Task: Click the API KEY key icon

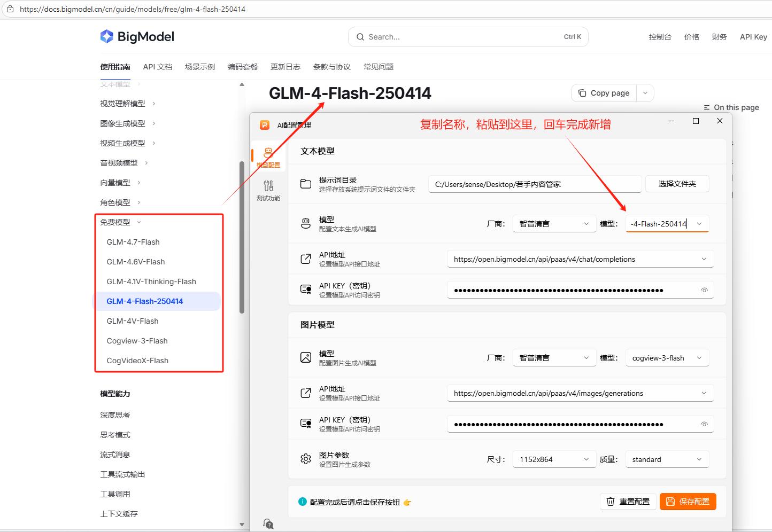Action: 305,289
